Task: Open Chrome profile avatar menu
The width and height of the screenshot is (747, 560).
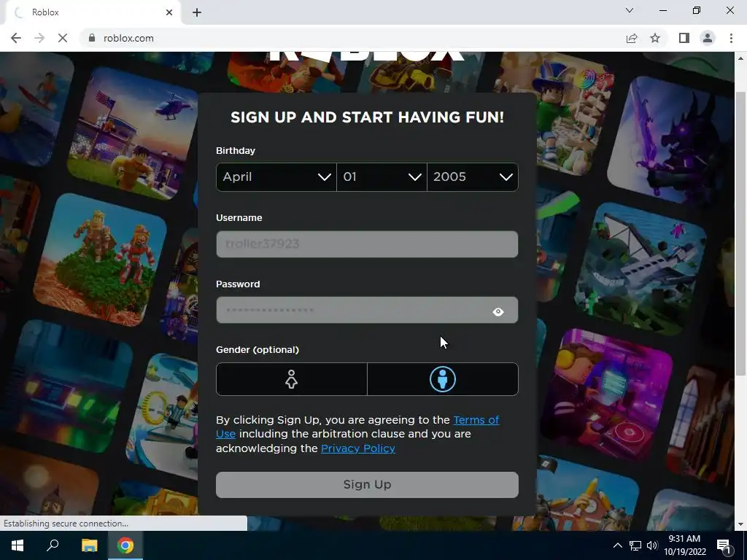Action: pos(708,38)
